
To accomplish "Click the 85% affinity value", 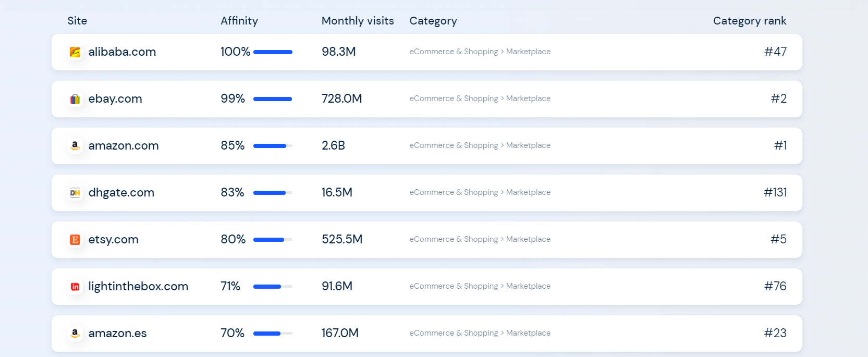I will click(233, 145).
